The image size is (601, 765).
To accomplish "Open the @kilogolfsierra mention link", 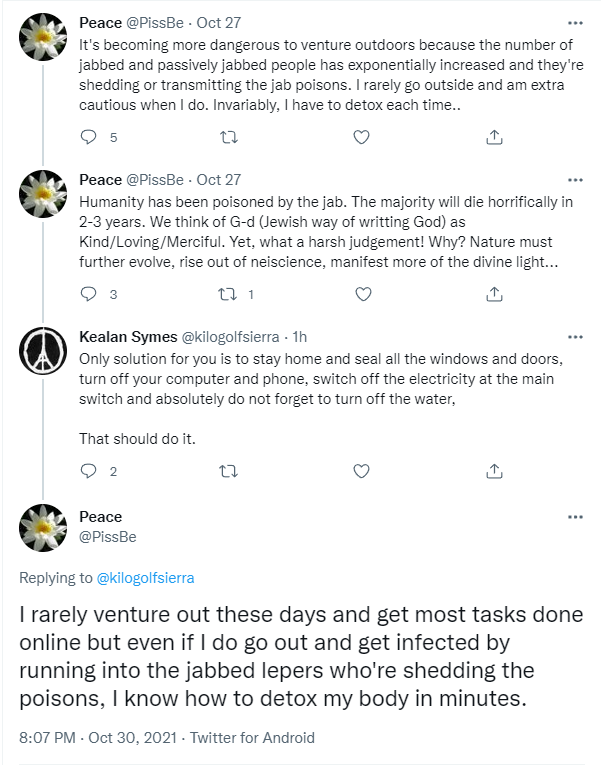I will [145, 578].
